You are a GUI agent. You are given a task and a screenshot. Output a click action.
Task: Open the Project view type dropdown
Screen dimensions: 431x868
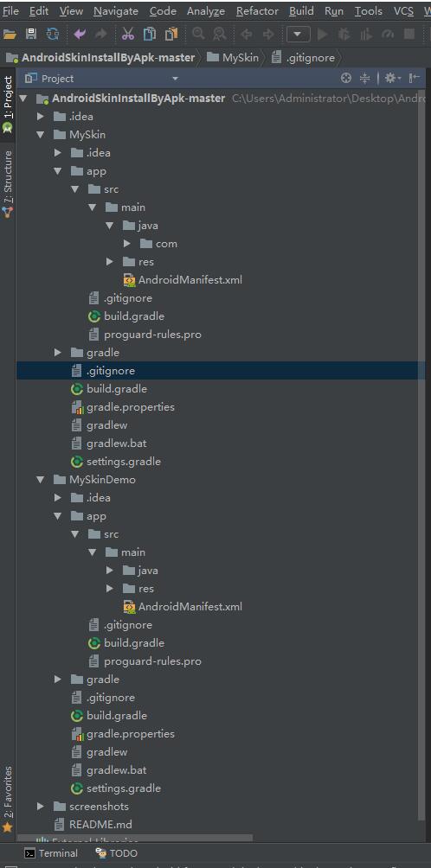(176, 79)
